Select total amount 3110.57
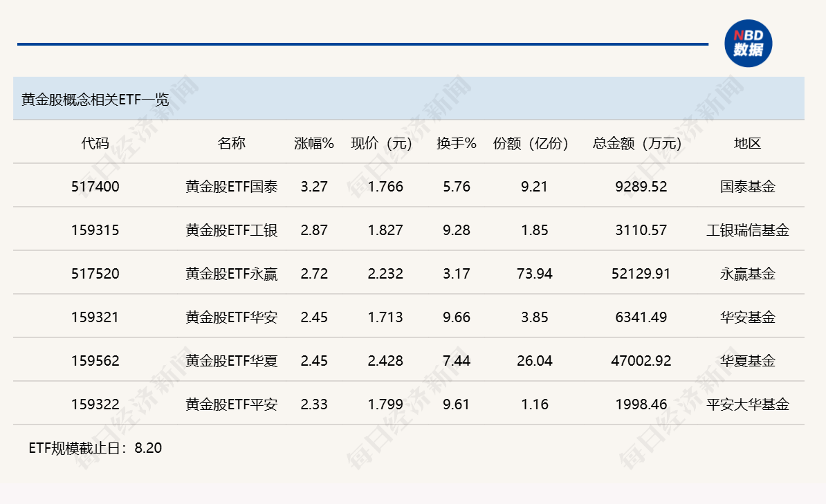826x504 pixels. coord(641,230)
